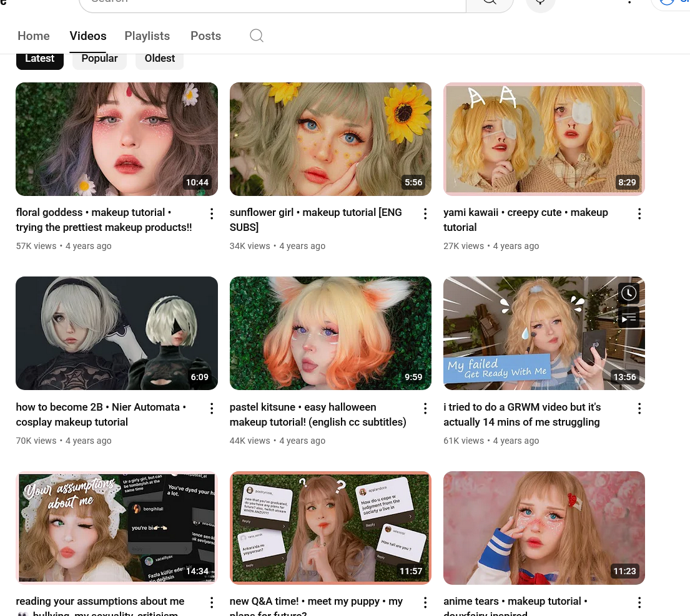This screenshot has height=616, width=690.
Task: Click Watch Later clock icon on GRWM thumbnail
Action: pos(628,293)
